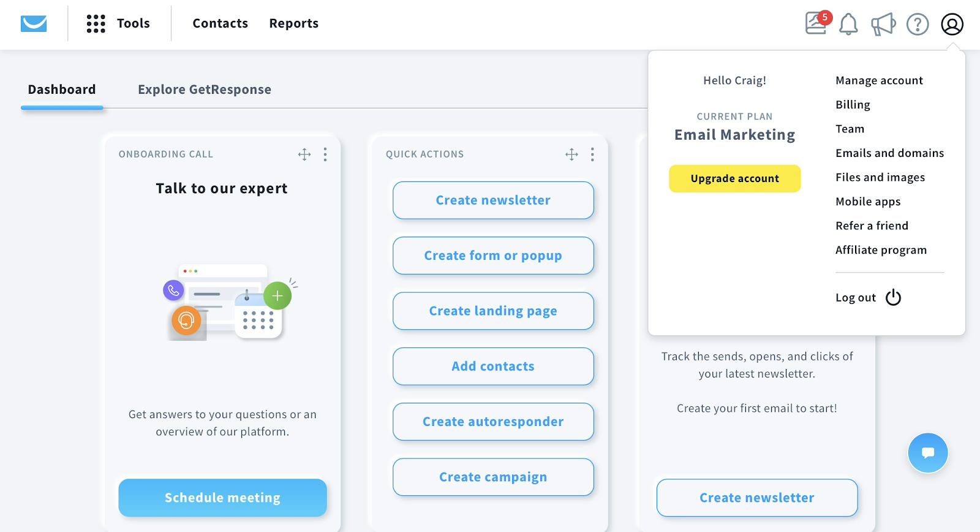Open the Reports menu
Viewport: 980px width, 532px height.
click(293, 23)
